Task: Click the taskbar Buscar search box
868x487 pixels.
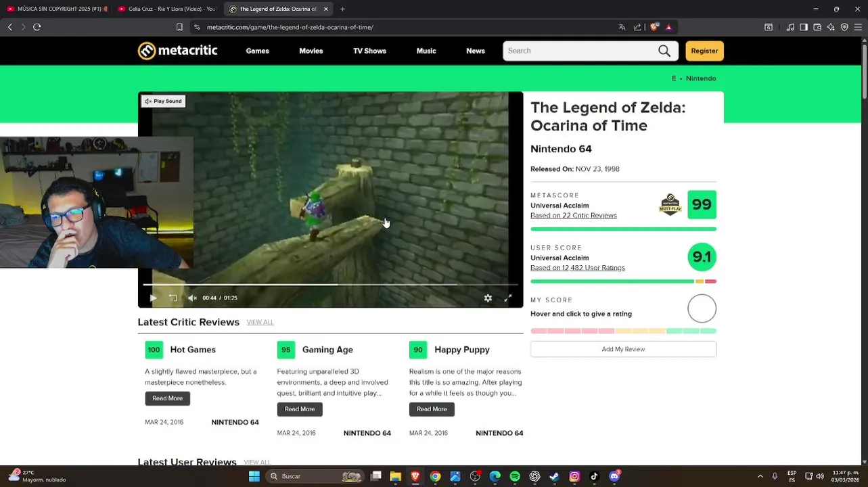Action: click(x=315, y=476)
